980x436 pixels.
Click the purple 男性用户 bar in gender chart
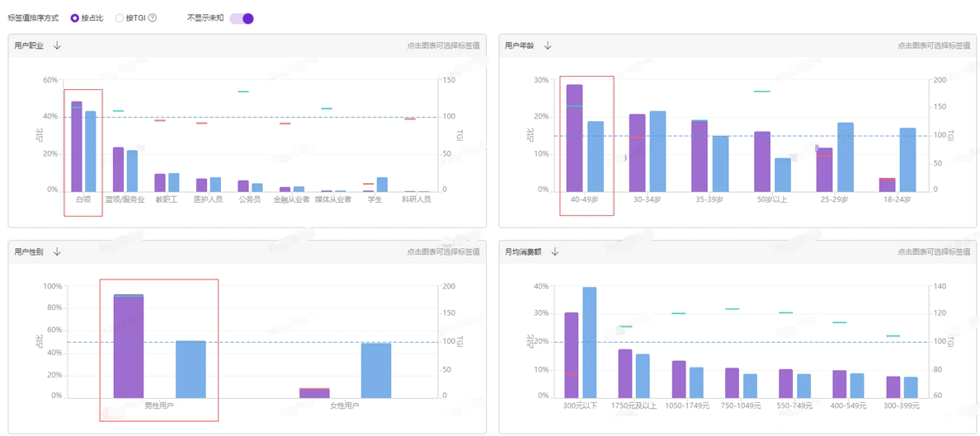[129, 345]
